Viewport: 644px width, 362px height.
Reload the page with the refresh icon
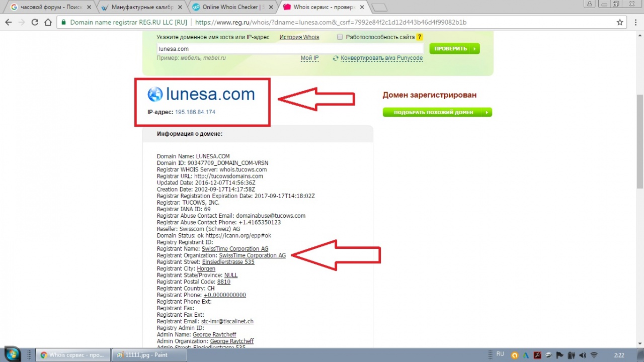point(35,23)
